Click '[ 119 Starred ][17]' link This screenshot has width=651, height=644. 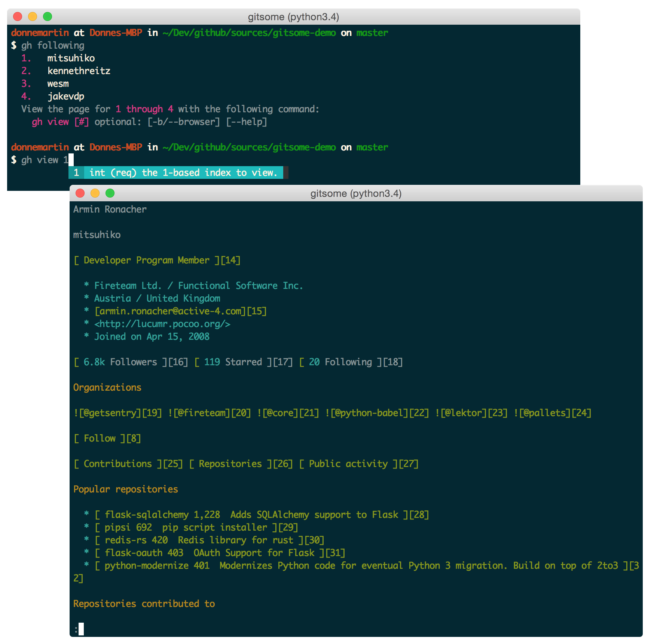(x=244, y=362)
